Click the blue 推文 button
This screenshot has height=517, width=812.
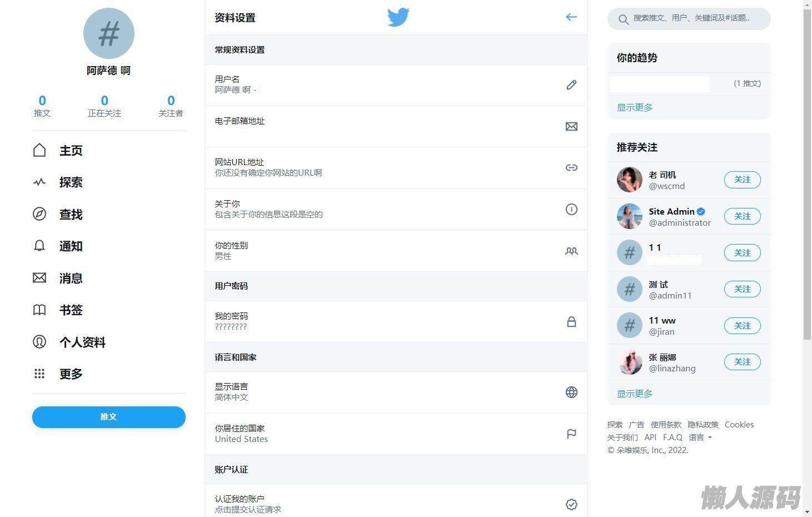tap(109, 417)
